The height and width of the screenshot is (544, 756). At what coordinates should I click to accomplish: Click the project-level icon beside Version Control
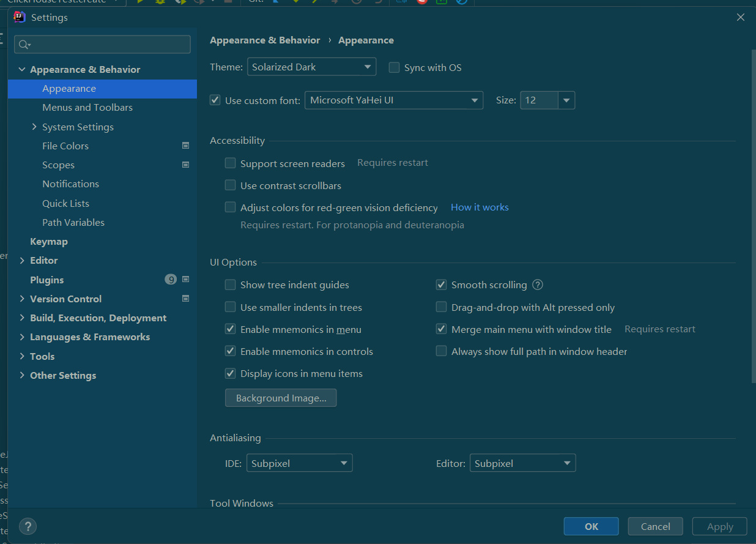click(186, 299)
